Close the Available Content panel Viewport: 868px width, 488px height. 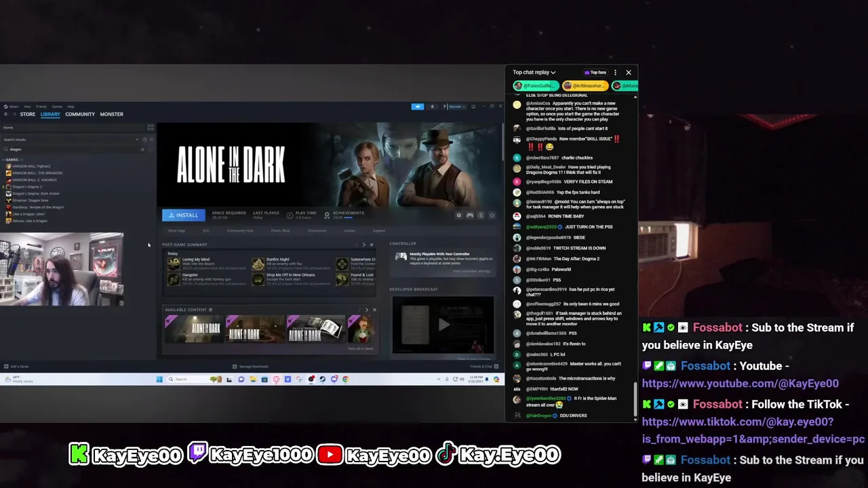click(374, 310)
